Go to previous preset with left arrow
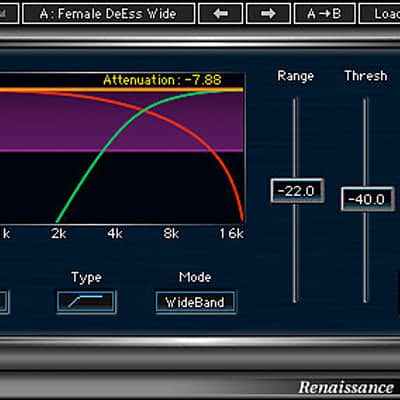The image size is (400, 400). pyautogui.click(x=220, y=14)
